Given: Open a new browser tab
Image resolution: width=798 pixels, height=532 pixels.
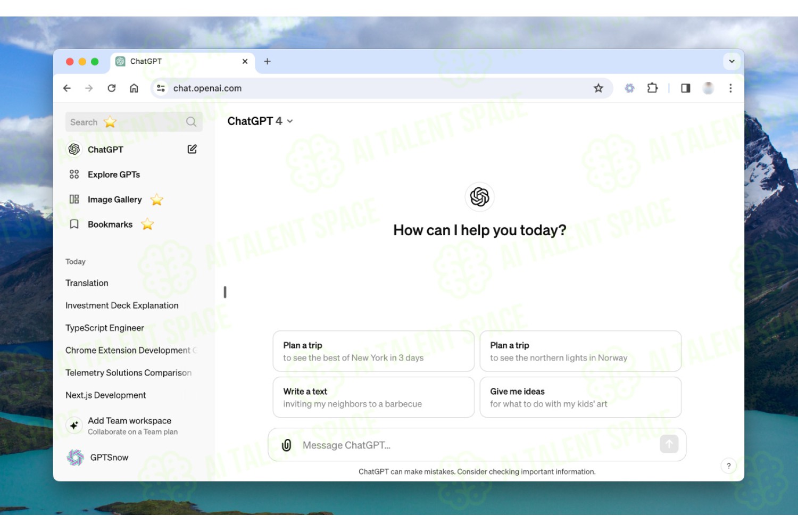Looking at the screenshot, I should (x=268, y=62).
